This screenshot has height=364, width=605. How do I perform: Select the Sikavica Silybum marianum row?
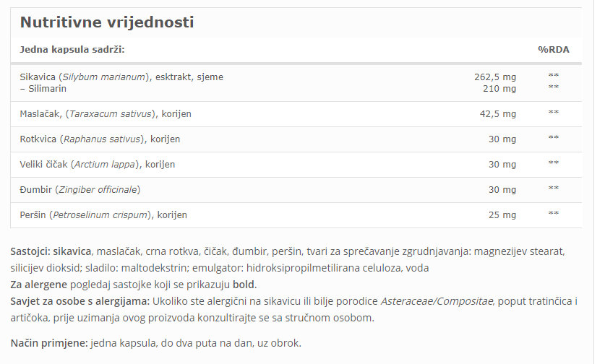pos(296,83)
